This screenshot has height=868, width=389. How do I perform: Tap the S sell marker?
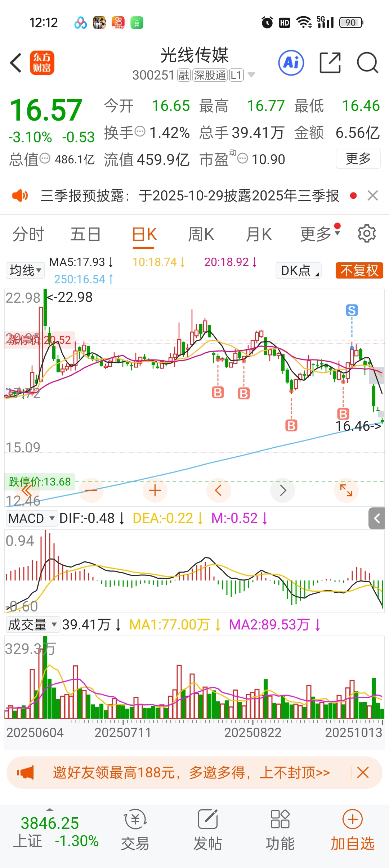352,310
